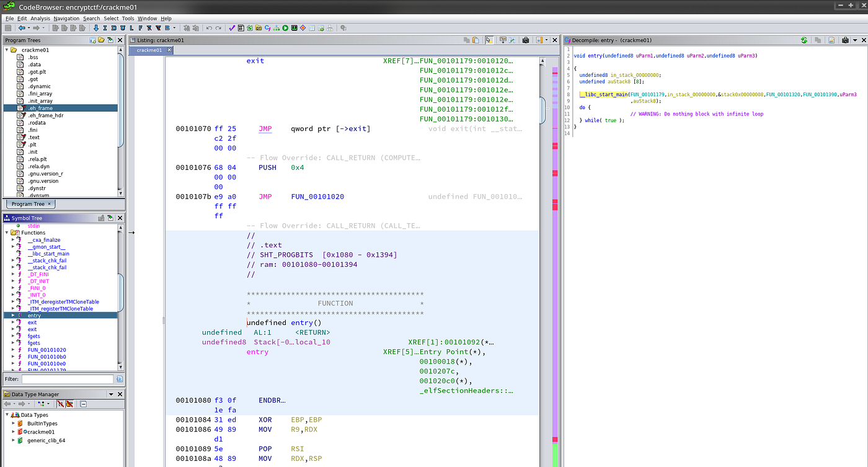Image resolution: width=868 pixels, height=467 pixels.
Task: Take a snapshot of the Listing view
Action: 526,40
